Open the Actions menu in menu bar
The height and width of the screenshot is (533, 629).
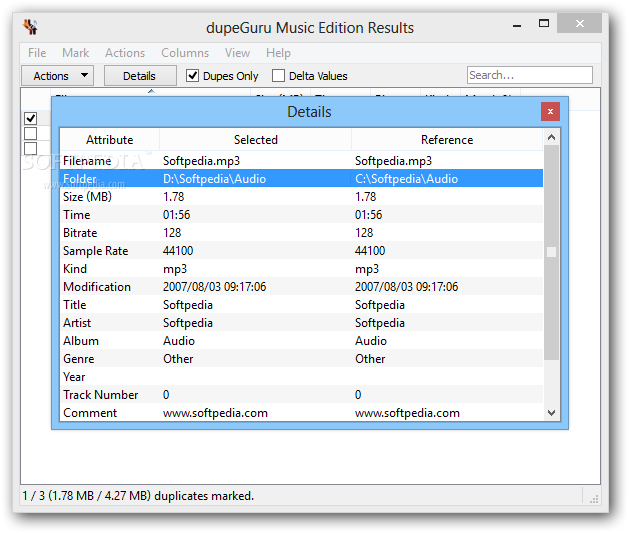(x=125, y=53)
